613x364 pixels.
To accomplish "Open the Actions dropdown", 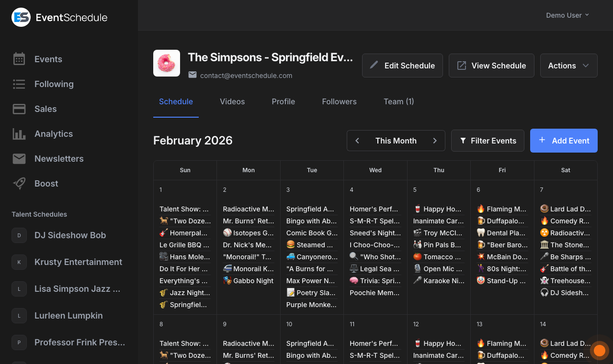I will click(x=568, y=66).
